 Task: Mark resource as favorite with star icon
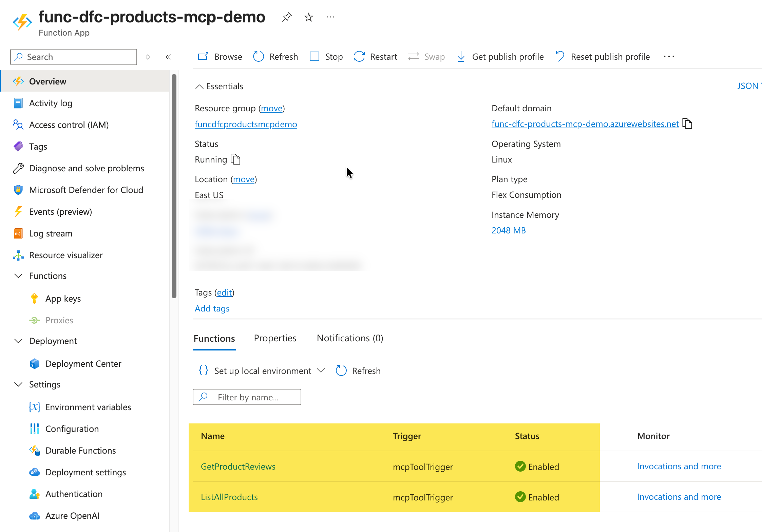(x=308, y=17)
